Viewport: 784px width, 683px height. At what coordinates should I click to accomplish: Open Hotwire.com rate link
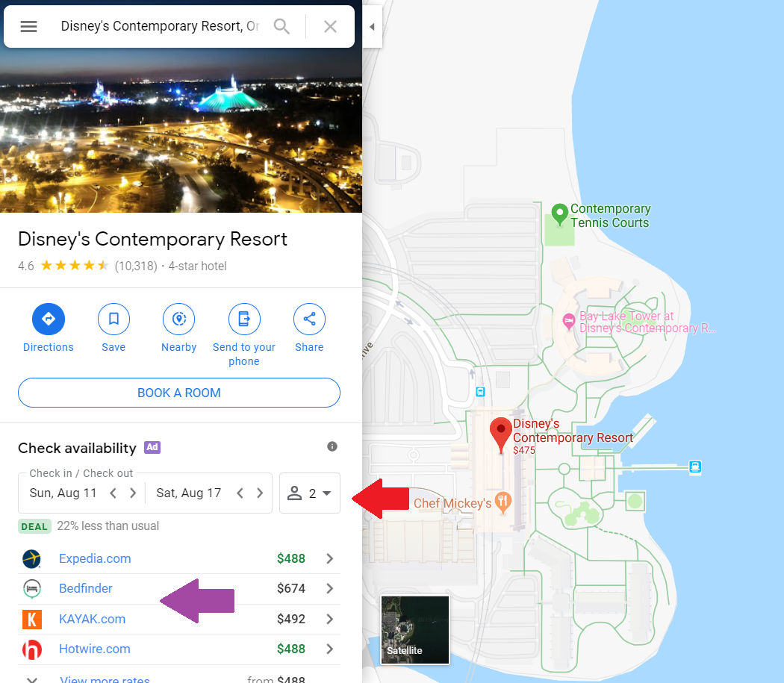[95, 649]
